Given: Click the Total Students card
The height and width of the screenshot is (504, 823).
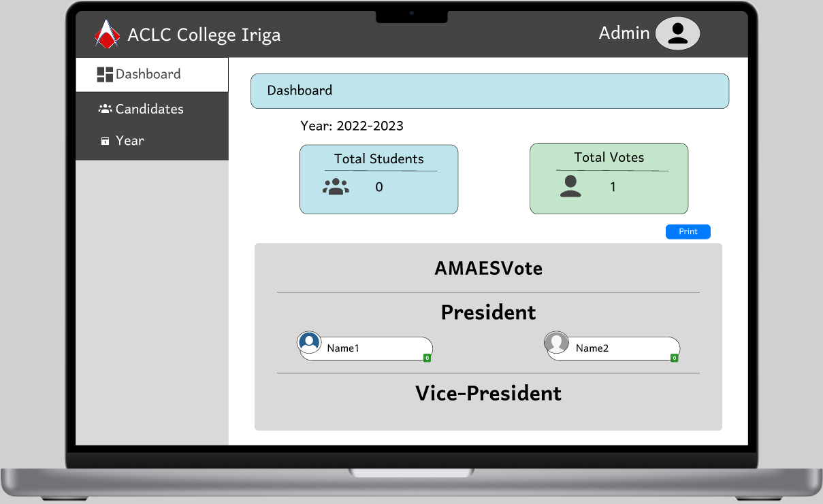Looking at the screenshot, I should click(378, 179).
